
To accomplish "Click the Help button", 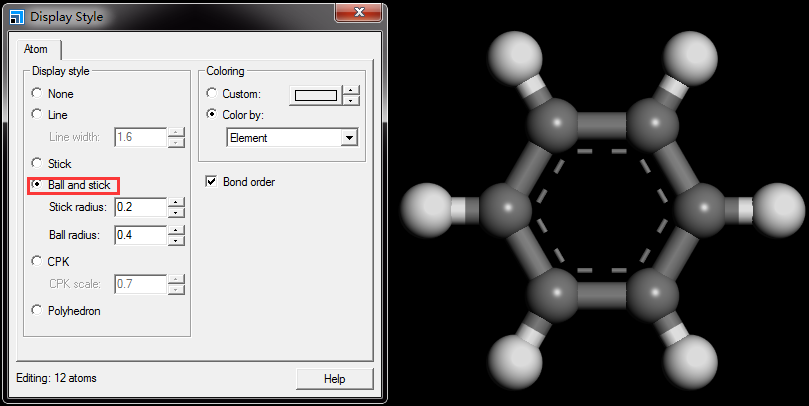I will [334, 379].
